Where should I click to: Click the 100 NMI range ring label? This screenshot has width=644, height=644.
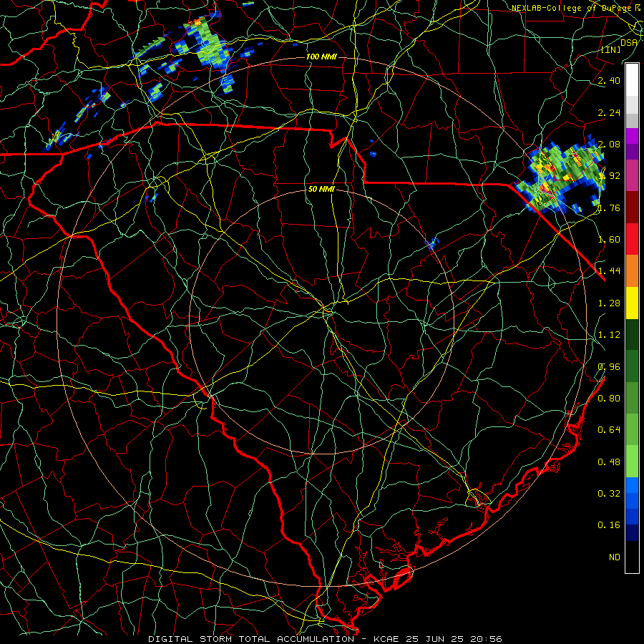[x=321, y=57]
